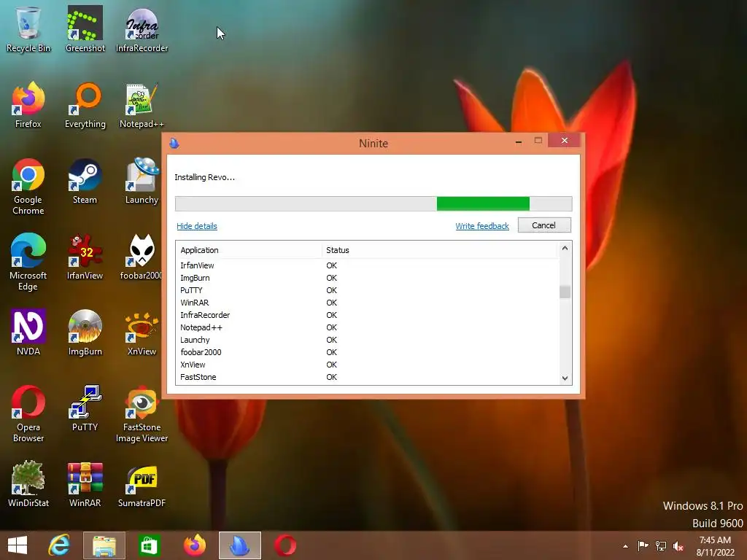
Task: Click the Ninite title bar icon
Action: [x=174, y=143]
